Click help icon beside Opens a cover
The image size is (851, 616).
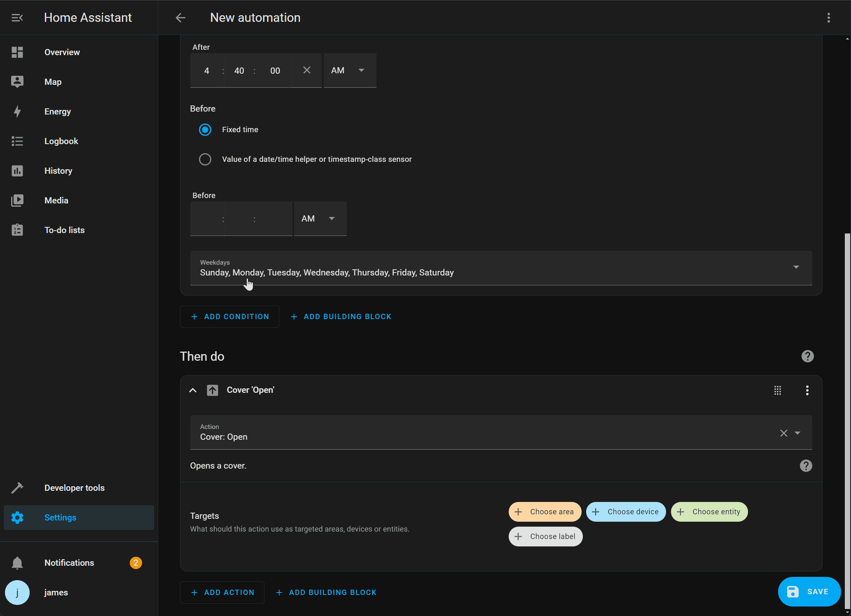click(x=806, y=466)
